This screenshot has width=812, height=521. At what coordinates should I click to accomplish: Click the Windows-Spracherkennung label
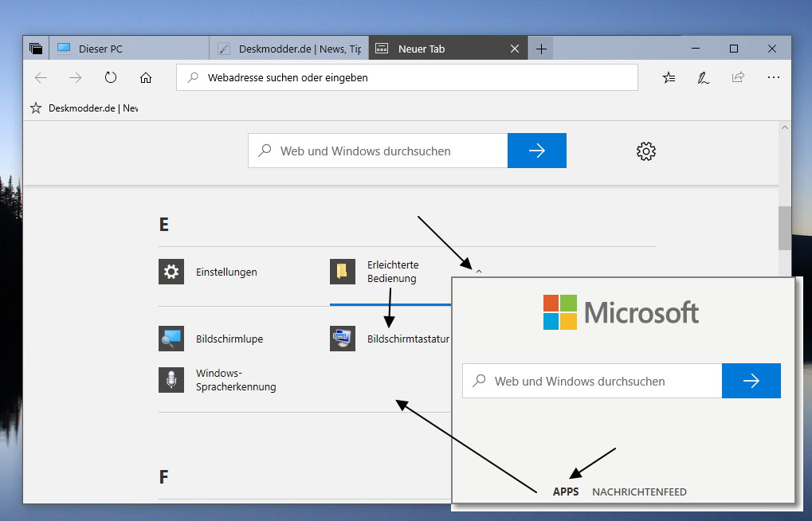pyautogui.click(x=236, y=380)
